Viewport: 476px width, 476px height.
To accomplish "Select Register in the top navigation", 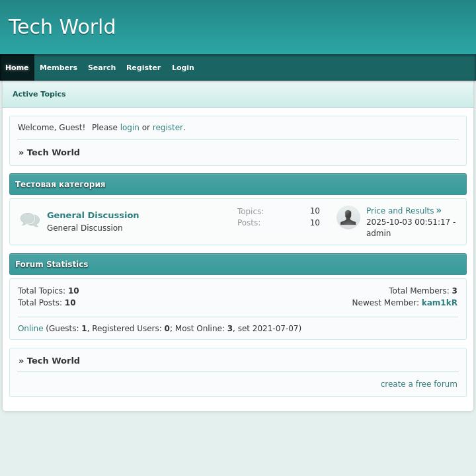I will pyautogui.click(x=143, y=67).
